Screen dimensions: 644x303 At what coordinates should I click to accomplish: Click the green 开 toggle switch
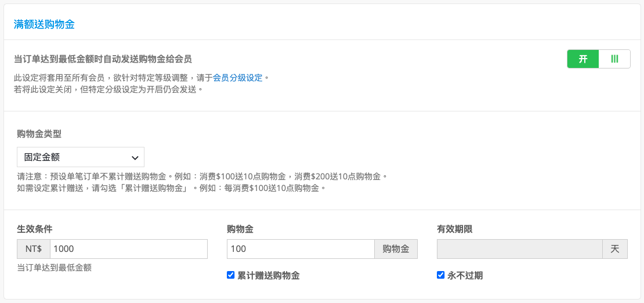click(x=598, y=59)
